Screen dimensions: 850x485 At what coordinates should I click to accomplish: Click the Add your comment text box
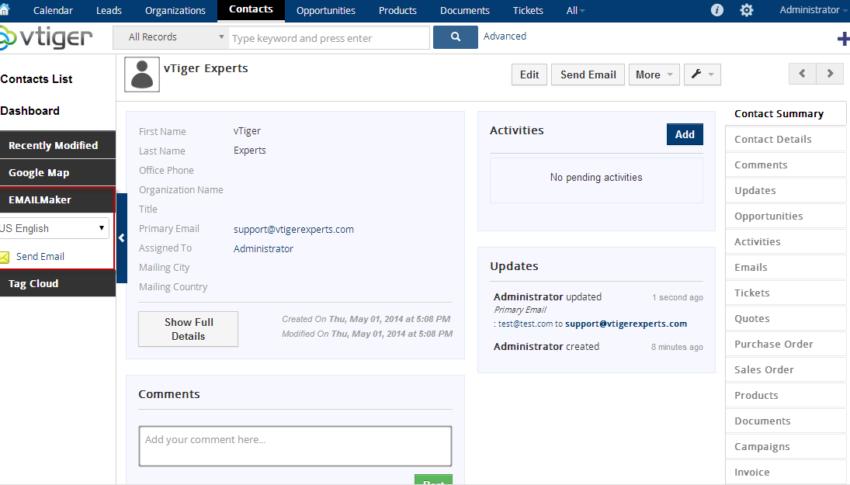coord(295,446)
